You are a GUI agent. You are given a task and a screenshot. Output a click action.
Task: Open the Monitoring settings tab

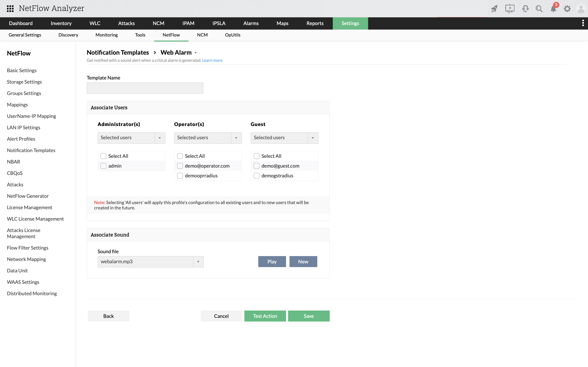[x=106, y=35]
